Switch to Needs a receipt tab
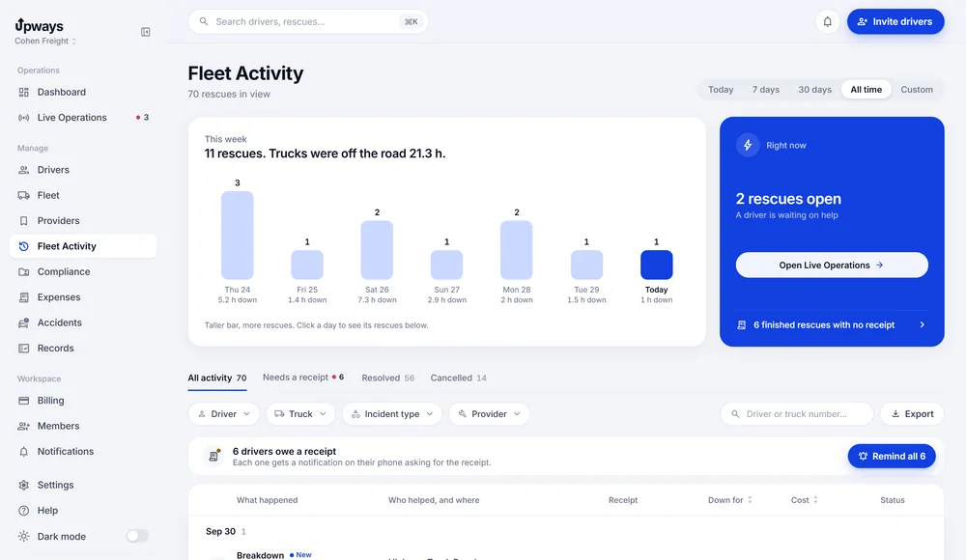This screenshot has height=560, width=966. (303, 377)
